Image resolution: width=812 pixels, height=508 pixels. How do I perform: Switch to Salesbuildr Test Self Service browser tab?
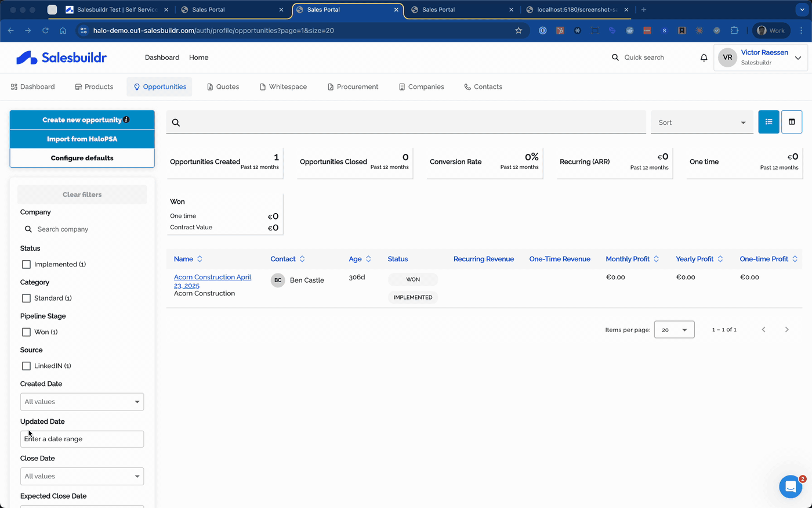[x=116, y=9]
